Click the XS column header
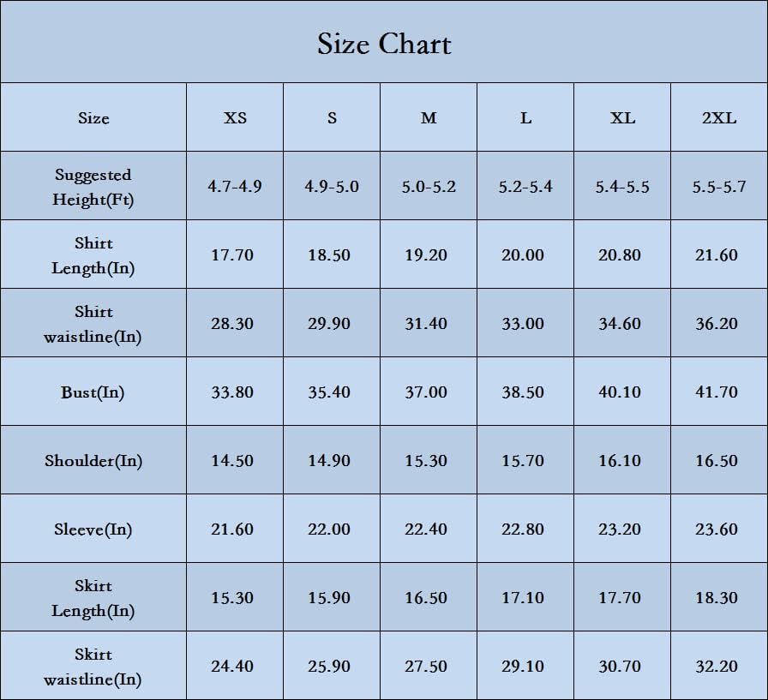This screenshot has width=768, height=700. [235, 118]
